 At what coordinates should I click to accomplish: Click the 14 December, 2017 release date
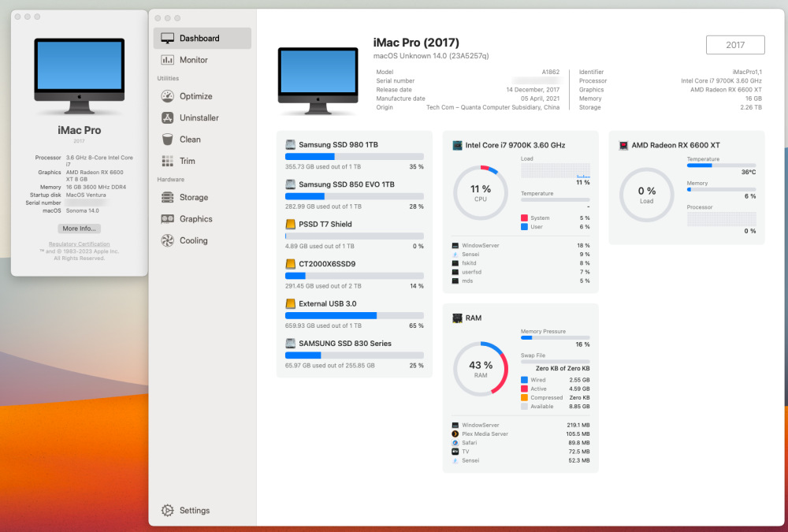[533, 90]
